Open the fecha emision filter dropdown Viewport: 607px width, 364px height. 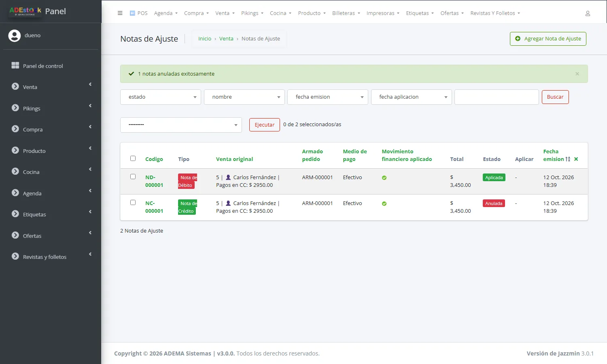point(328,97)
